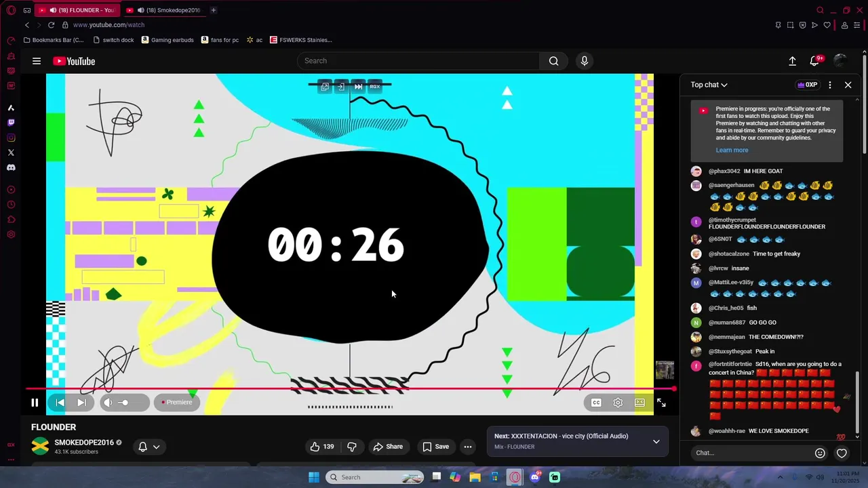The image size is (868, 488).
Task: Reload the page with the refresh icon
Action: tap(51, 25)
